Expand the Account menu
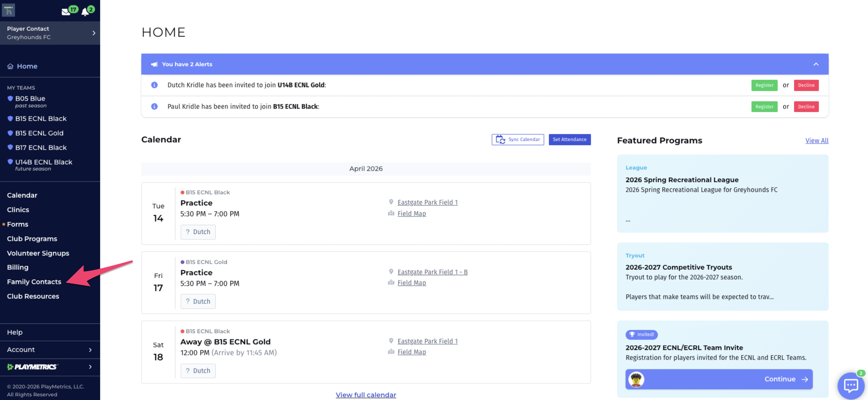This screenshot has width=868, height=400. click(x=90, y=350)
